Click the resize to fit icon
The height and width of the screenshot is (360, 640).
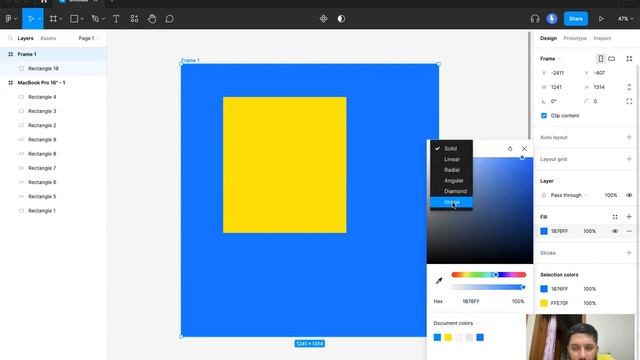[629, 59]
